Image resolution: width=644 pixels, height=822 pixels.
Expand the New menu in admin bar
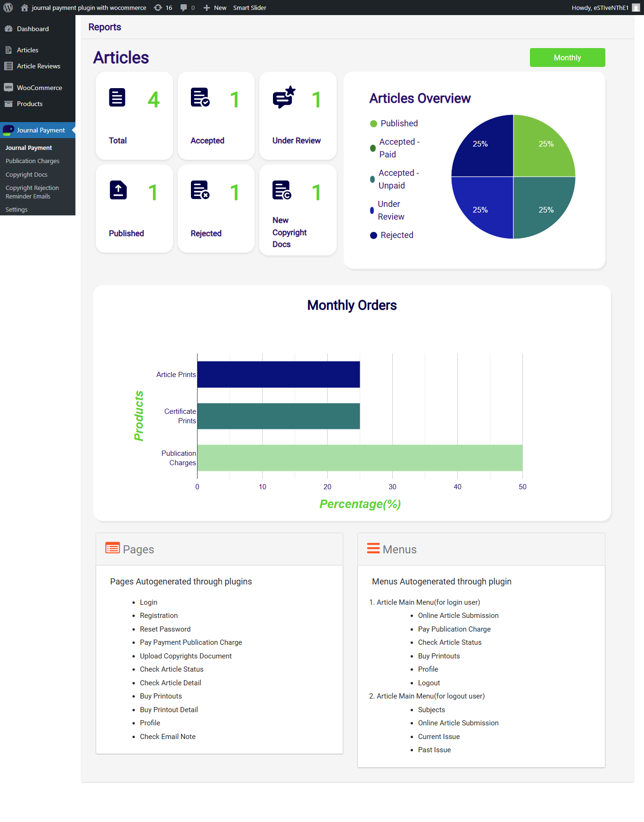coord(215,8)
